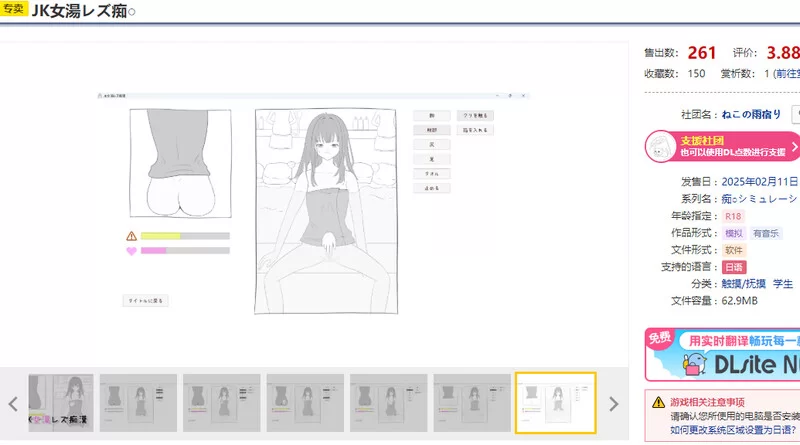
Task: Select the third preview thumbnail
Action: click(x=221, y=403)
